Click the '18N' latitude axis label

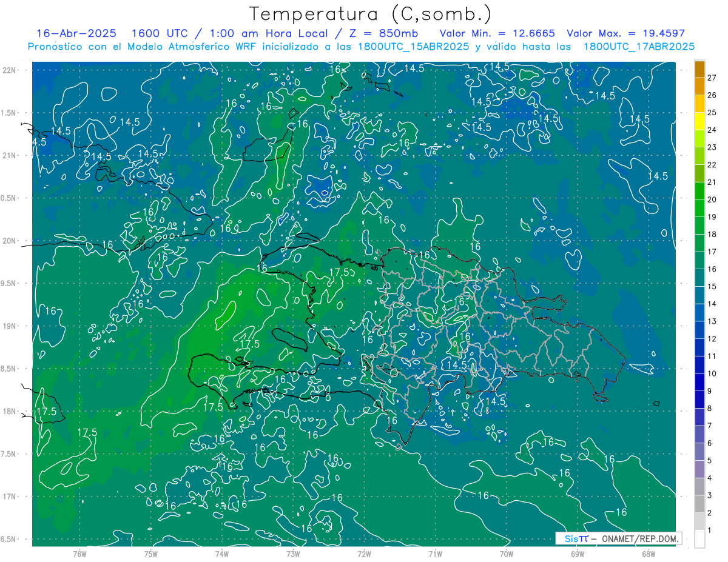10,412
